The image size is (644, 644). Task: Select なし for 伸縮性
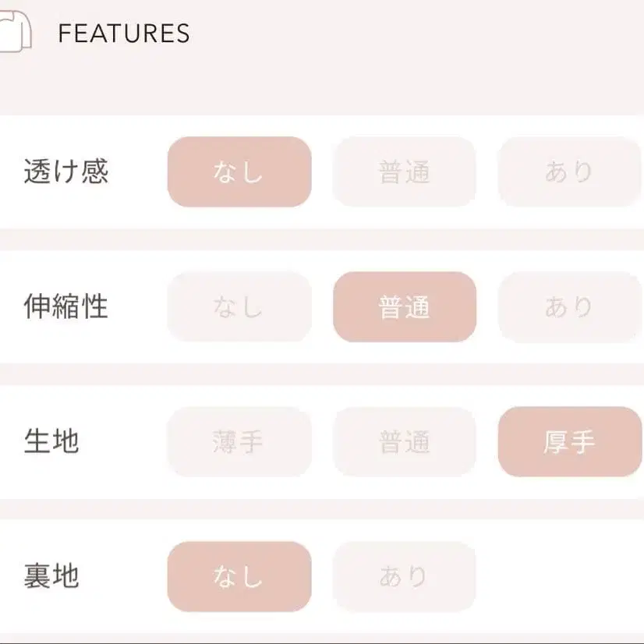tap(239, 306)
